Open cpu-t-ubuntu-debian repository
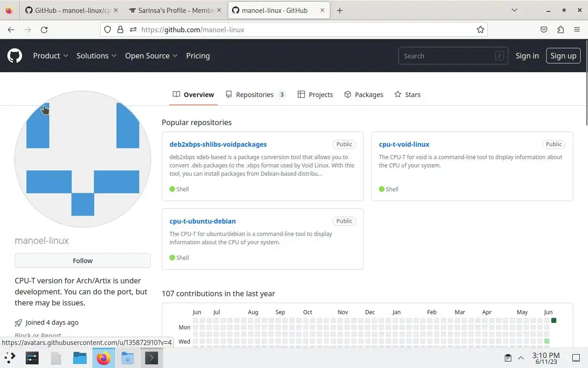The image size is (588, 368). (203, 221)
